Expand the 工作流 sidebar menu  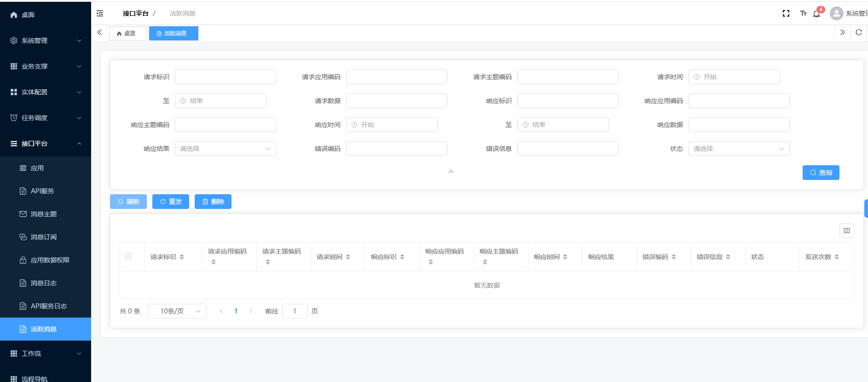46,353
